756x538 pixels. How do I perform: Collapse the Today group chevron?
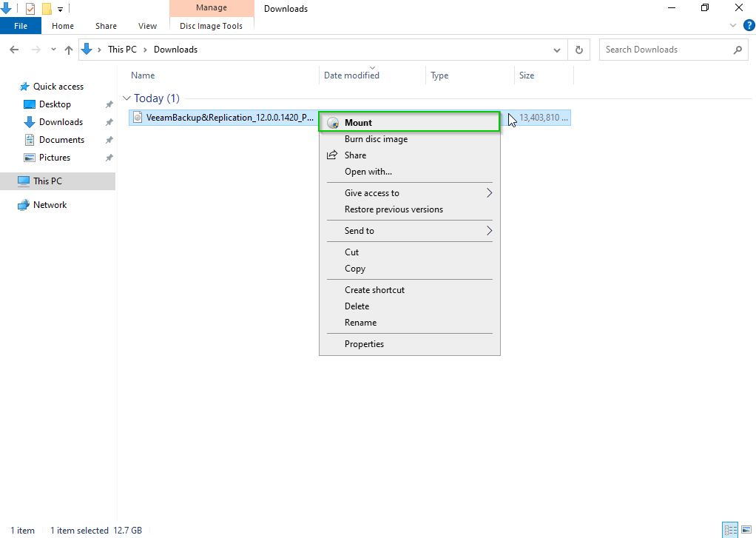point(126,98)
